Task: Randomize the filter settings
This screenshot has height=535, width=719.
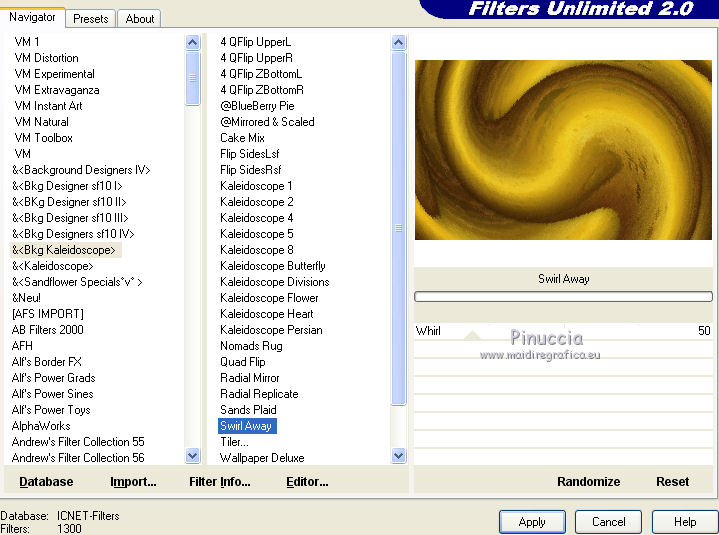Action: pyautogui.click(x=588, y=481)
